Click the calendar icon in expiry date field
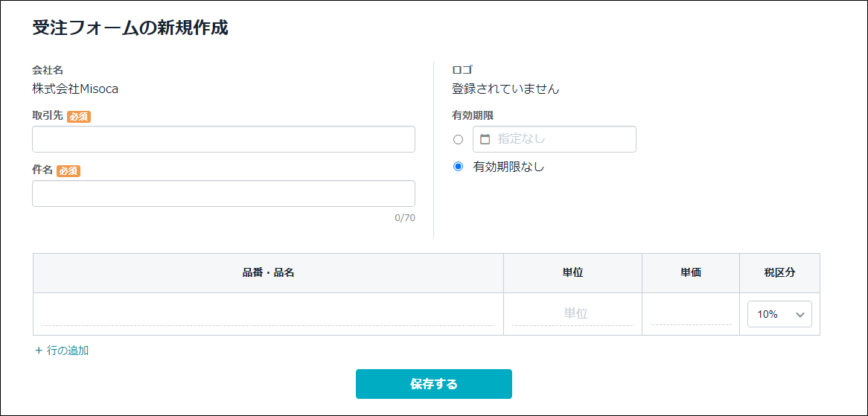The image size is (868, 416). (485, 139)
